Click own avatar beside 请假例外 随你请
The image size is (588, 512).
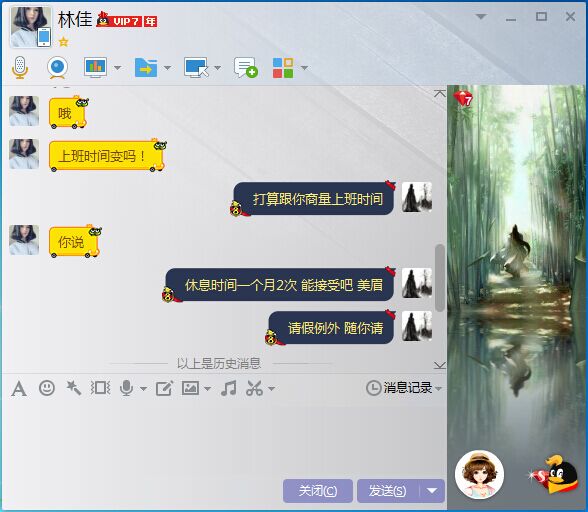click(x=417, y=326)
